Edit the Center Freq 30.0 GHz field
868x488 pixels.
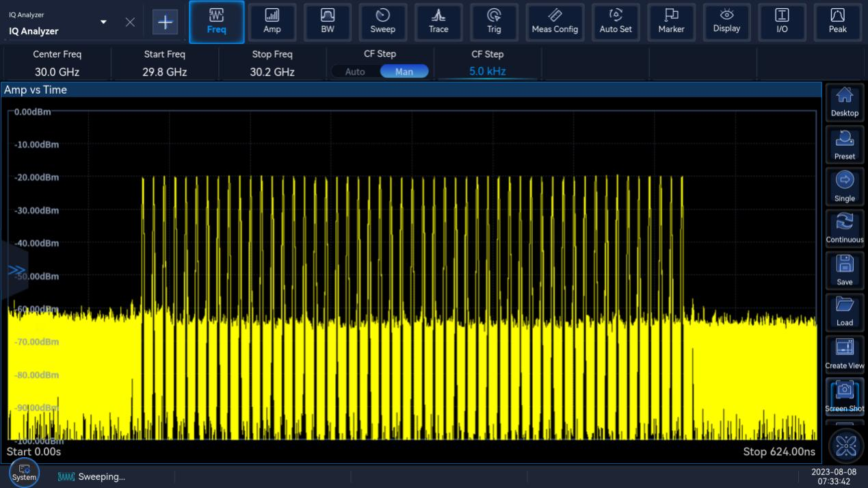pyautogui.click(x=57, y=72)
